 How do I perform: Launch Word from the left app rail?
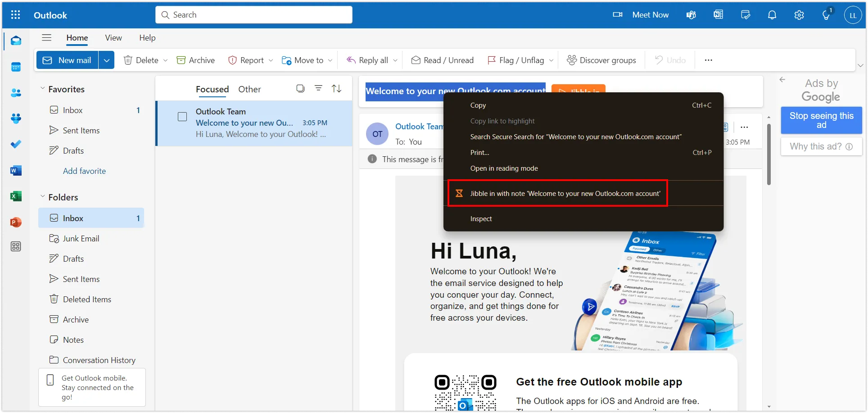[x=16, y=171]
